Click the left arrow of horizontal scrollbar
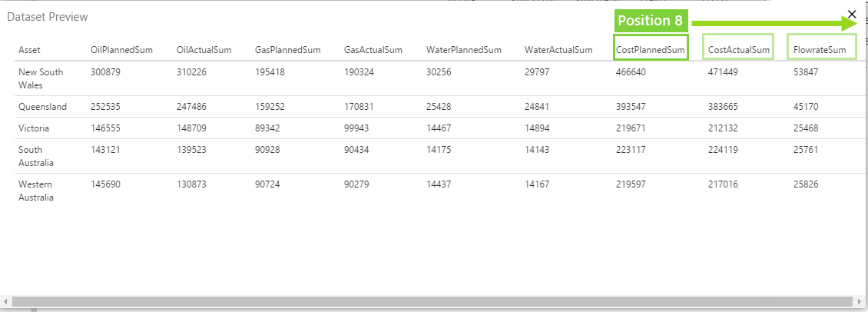Screen dimensions: 868x312 [6, 301]
